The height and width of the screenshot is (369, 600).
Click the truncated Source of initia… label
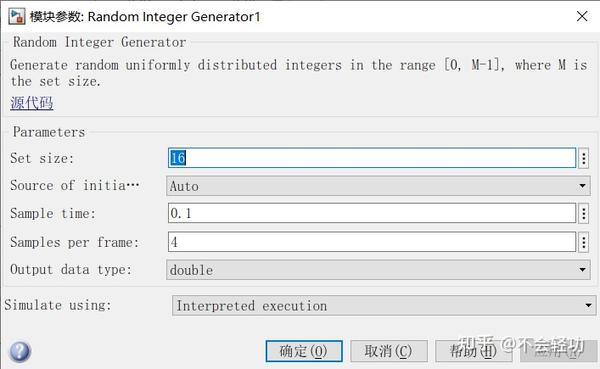[75, 186]
